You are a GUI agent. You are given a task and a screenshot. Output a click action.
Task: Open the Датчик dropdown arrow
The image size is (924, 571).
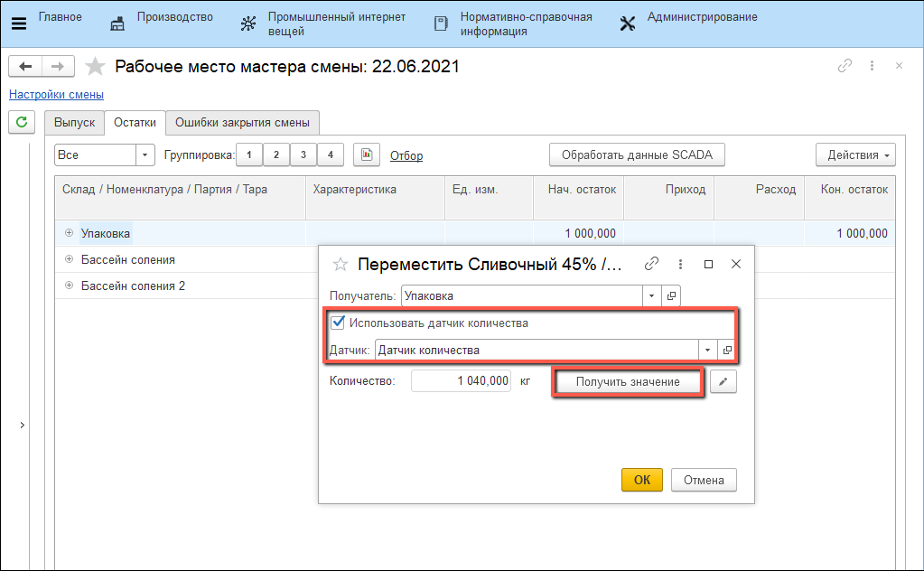(x=706, y=350)
